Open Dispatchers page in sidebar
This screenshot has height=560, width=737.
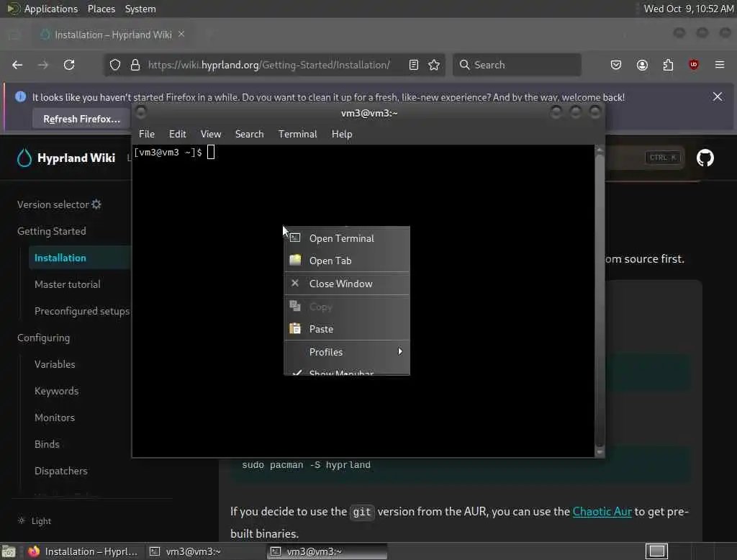61,471
